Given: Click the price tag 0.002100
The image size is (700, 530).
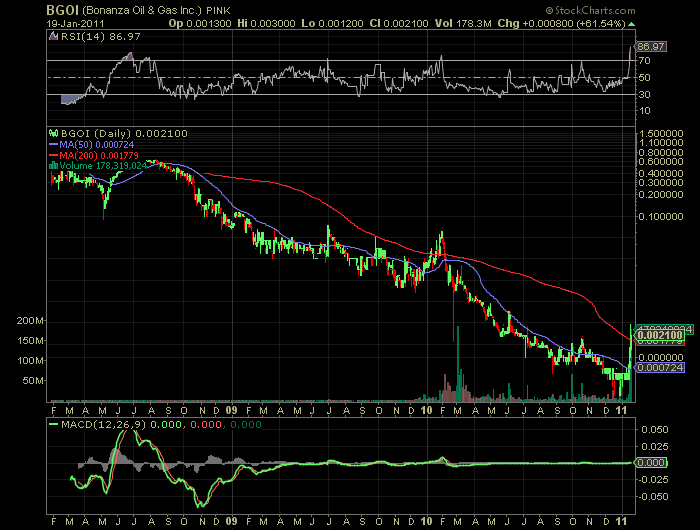Looking at the screenshot, I should pyautogui.click(x=660, y=335).
